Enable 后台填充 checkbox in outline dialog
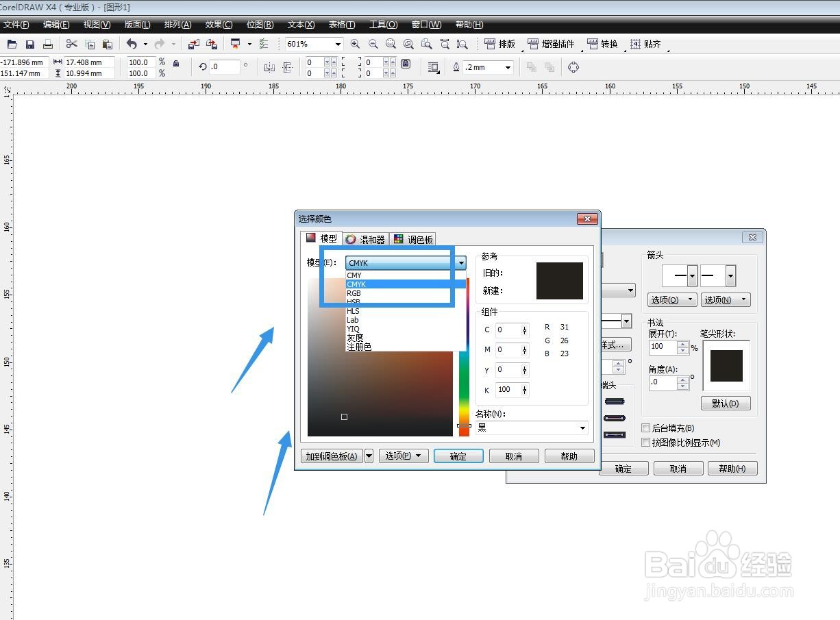Image resolution: width=840 pixels, height=620 pixels. point(645,428)
